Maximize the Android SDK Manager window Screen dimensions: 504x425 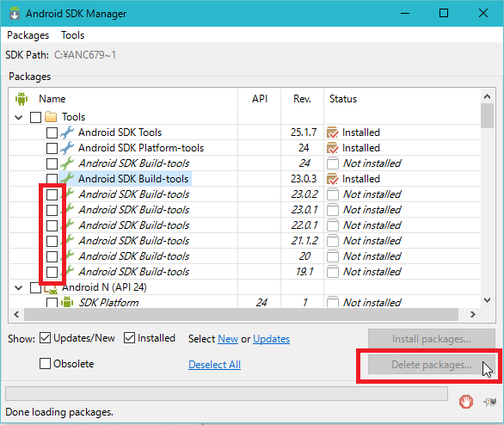click(x=444, y=13)
